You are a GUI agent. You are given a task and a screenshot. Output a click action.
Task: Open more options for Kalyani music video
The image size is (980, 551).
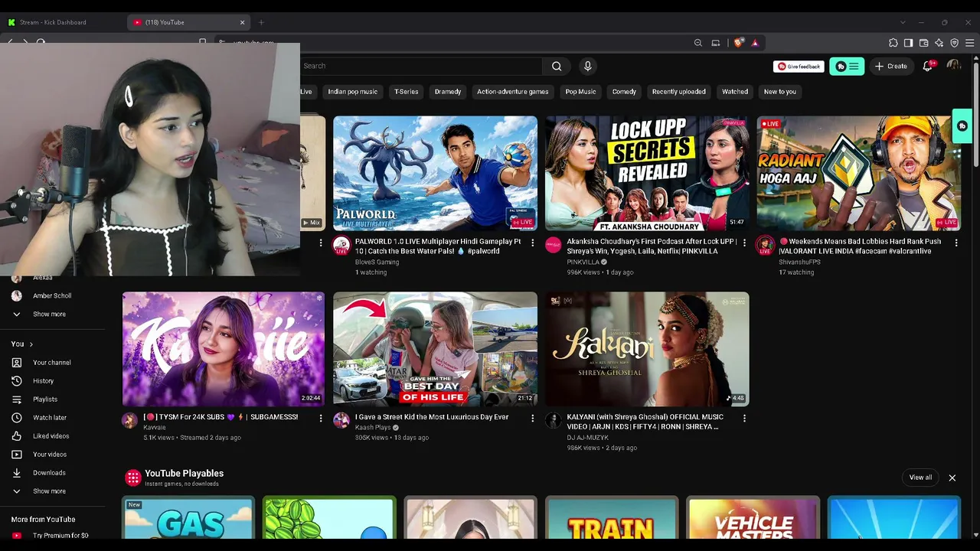coord(744,419)
